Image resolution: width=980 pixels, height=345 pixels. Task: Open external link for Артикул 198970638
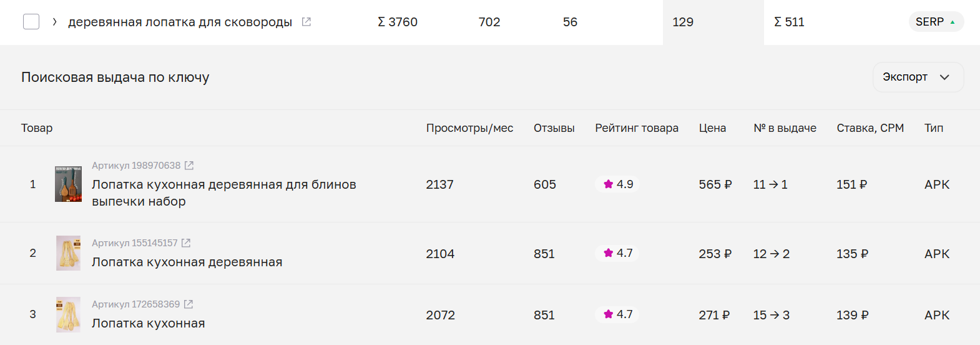pyautogui.click(x=189, y=166)
